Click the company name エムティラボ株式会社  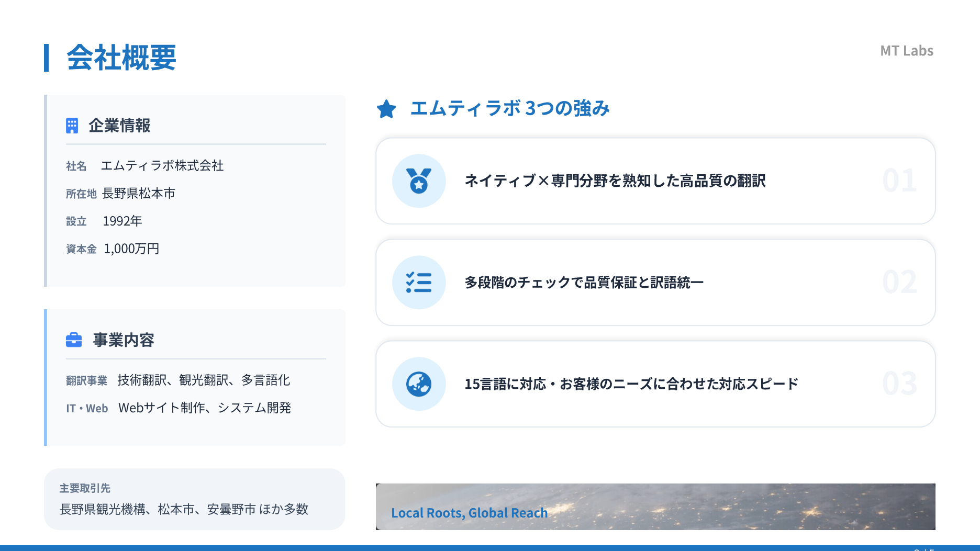click(x=162, y=166)
